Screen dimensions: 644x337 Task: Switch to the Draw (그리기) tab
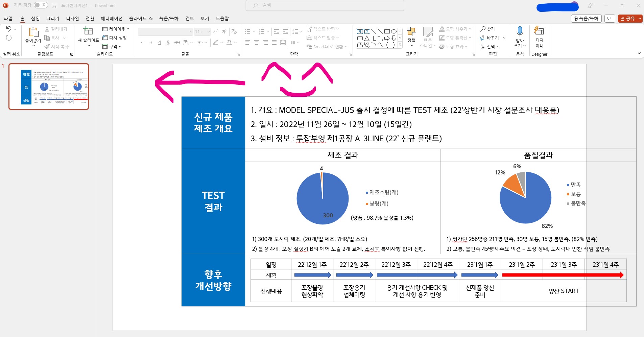click(x=53, y=19)
